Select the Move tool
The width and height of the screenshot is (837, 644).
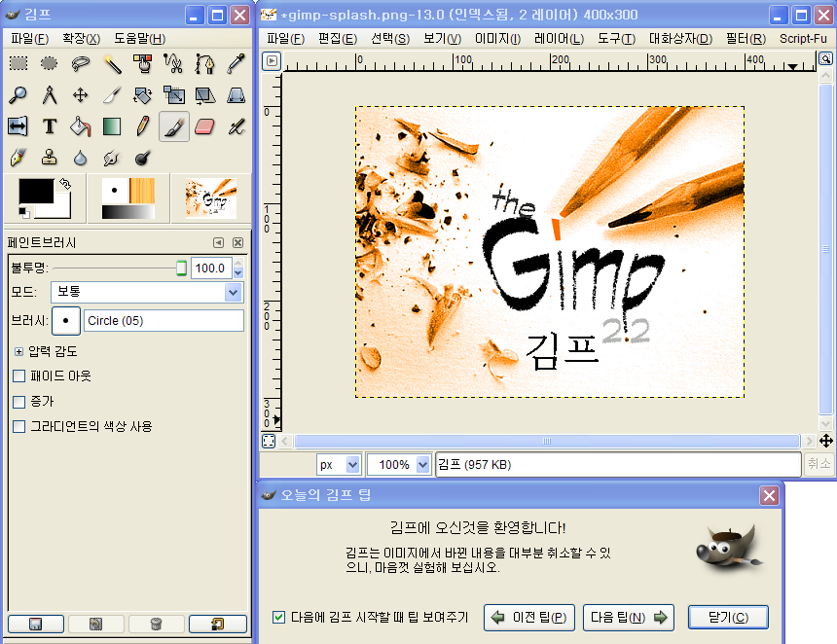point(80,95)
